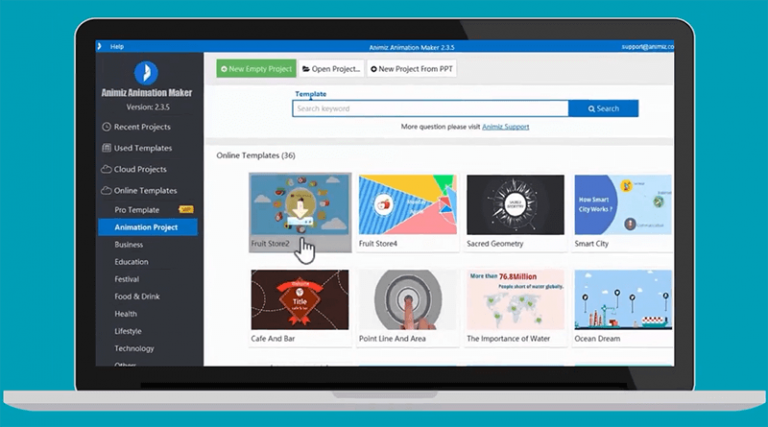Image resolution: width=768 pixels, height=427 pixels.
Task: Expand Online Templates cloud icon
Action: (106, 190)
